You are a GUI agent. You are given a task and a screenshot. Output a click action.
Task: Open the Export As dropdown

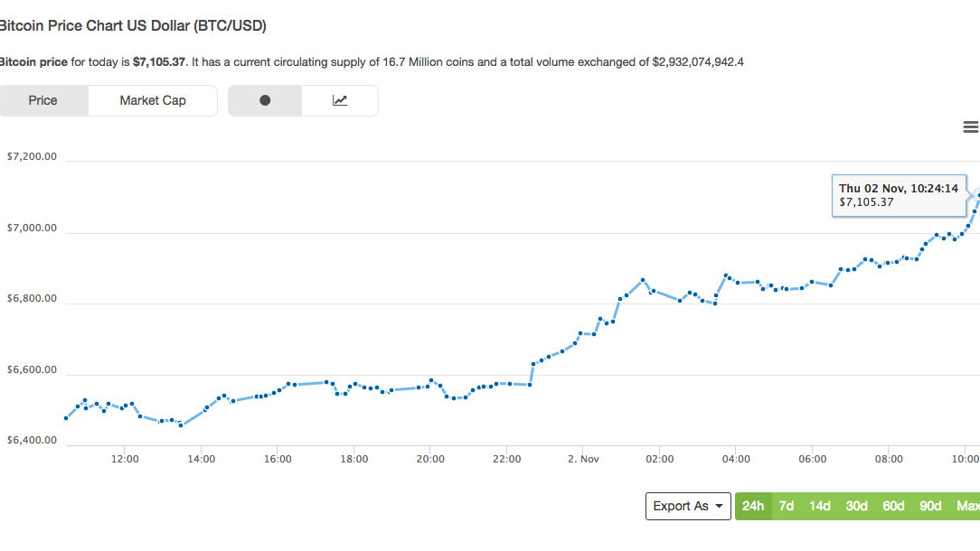point(687,506)
